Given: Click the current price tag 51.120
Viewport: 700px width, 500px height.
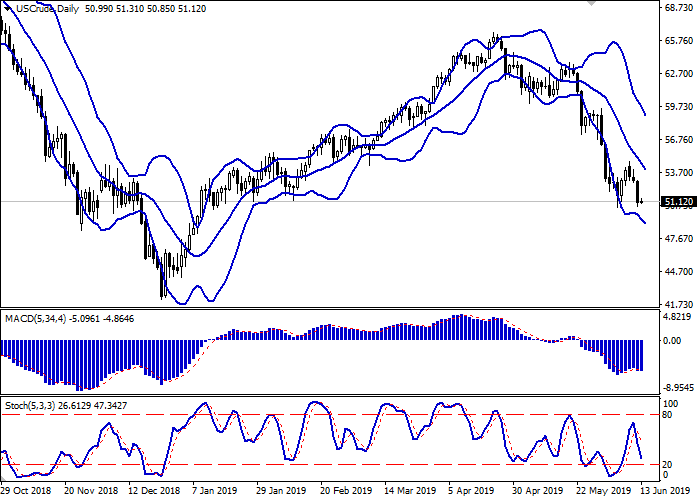Looking at the screenshot, I should tap(677, 201).
